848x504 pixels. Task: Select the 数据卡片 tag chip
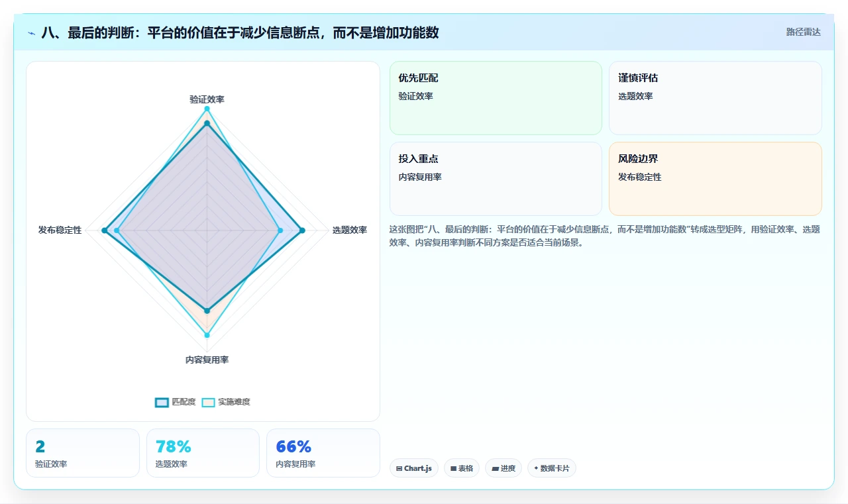click(552, 468)
